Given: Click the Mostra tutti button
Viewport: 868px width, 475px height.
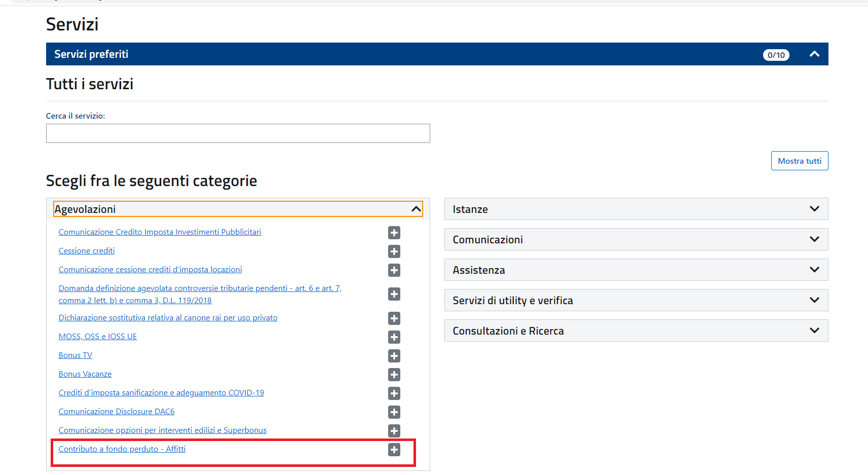Looking at the screenshot, I should (x=800, y=161).
